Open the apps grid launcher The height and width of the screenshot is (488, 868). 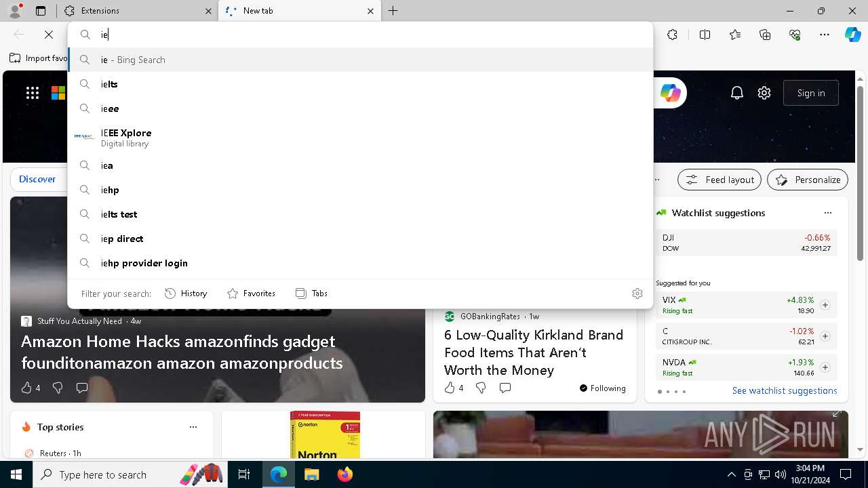(x=33, y=93)
